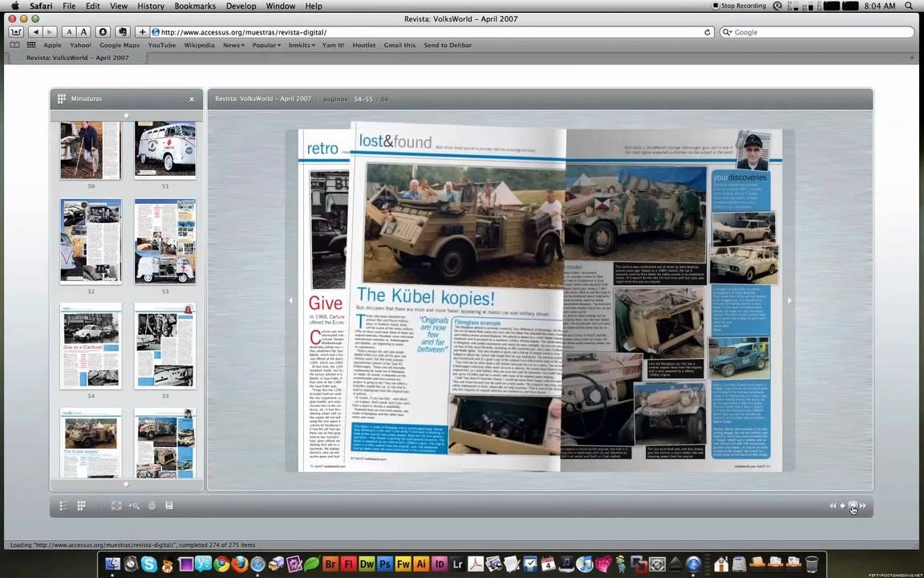The height and width of the screenshot is (578, 924).
Task: Expand News bookmarks dropdown
Action: tap(233, 45)
